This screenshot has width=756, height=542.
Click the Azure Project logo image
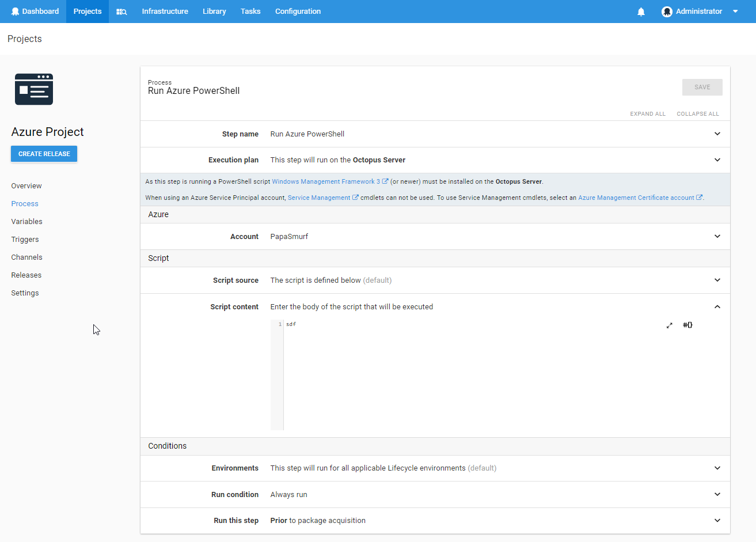pos(34,89)
